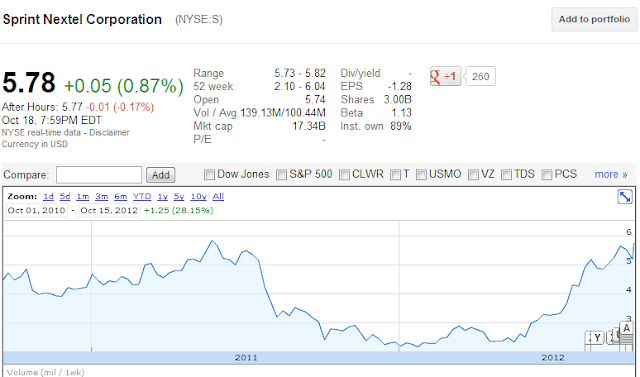The image size is (640, 377).
Task: Toggle the T comparison checkbox
Action: [395, 175]
